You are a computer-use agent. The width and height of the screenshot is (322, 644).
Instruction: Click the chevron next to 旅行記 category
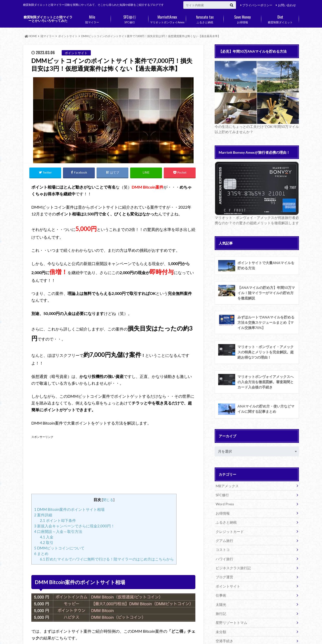(297, 613)
